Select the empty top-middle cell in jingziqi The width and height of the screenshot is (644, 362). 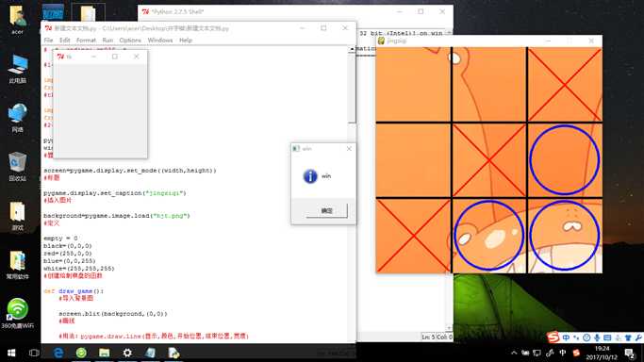click(489, 84)
